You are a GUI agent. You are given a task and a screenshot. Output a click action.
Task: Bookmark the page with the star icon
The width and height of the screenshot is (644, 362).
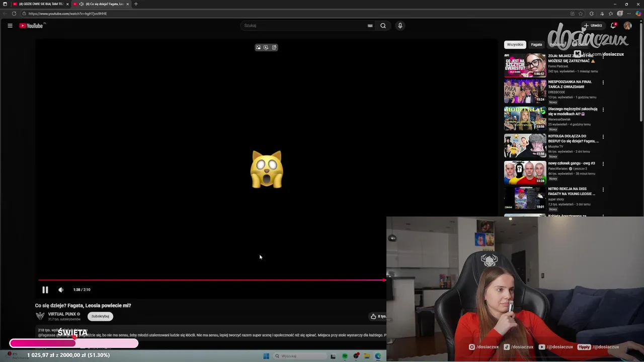click(x=581, y=14)
